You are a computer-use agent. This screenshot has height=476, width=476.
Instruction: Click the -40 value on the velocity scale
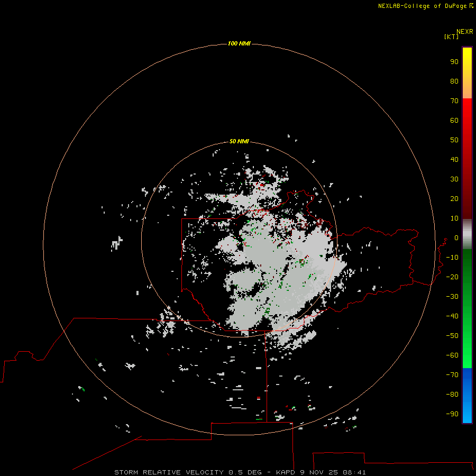(452, 316)
